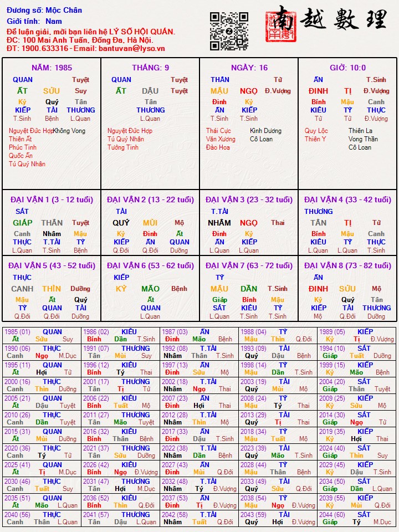
Task: Click the 'Quốc Ấn' star label
Action: (x=21, y=156)
